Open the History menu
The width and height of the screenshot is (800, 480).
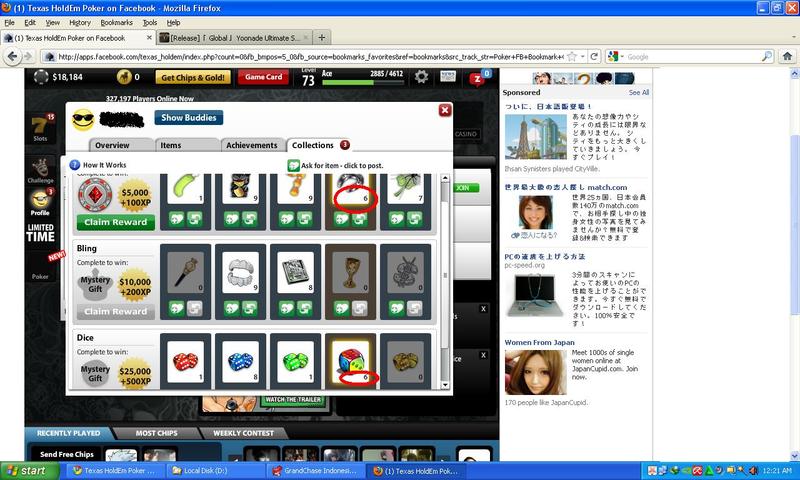80,22
